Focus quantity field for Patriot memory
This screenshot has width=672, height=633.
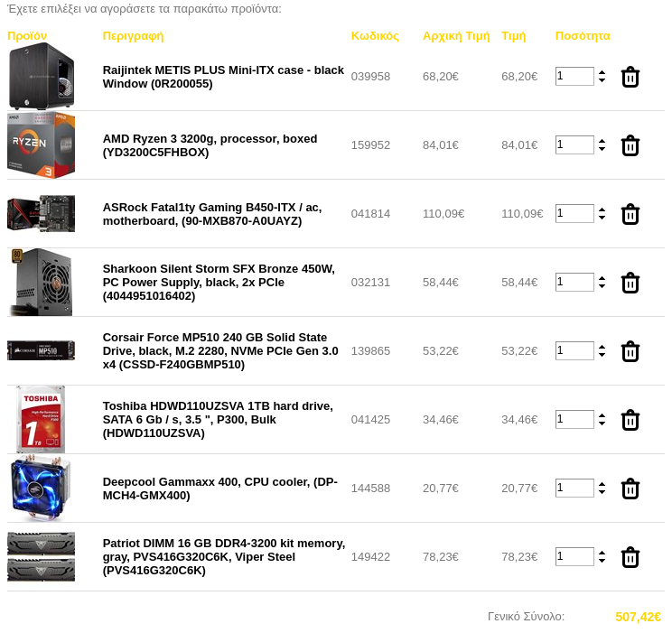(574, 556)
